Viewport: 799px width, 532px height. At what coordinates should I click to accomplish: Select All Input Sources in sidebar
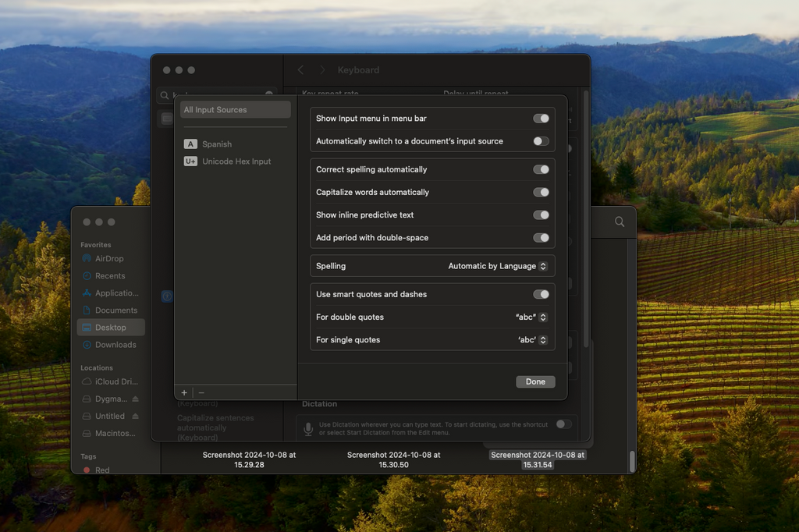point(235,110)
